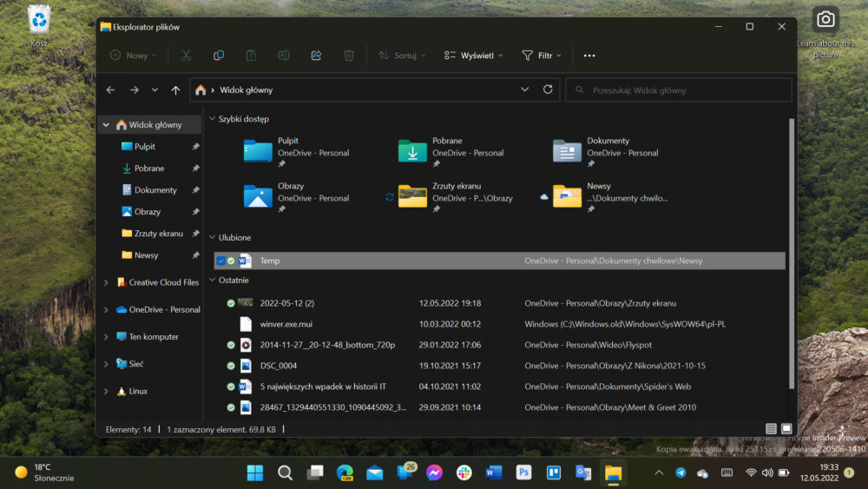Viewport: 868px width, 489px height.
Task: Open Photoshop from the taskbar
Action: click(523, 472)
